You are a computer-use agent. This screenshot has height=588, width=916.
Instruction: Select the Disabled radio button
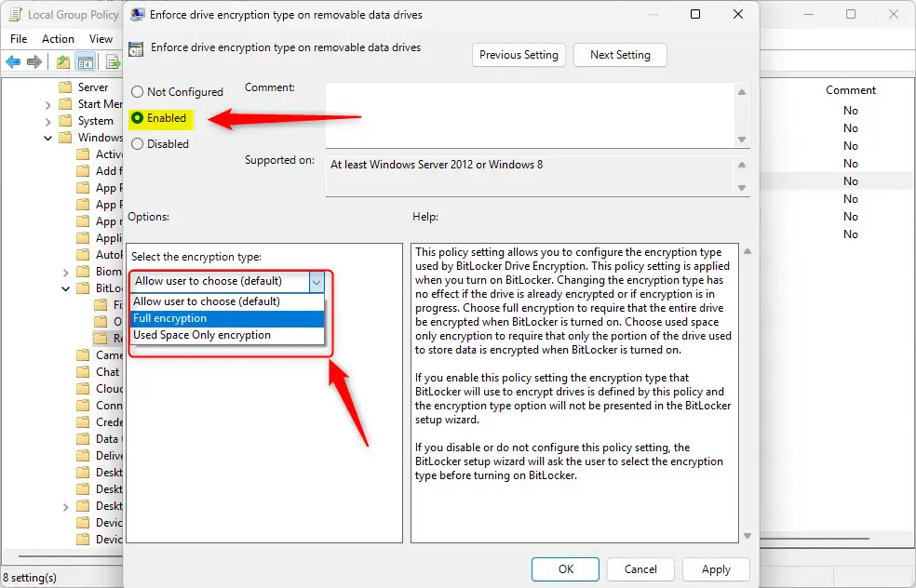(x=137, y=143)
